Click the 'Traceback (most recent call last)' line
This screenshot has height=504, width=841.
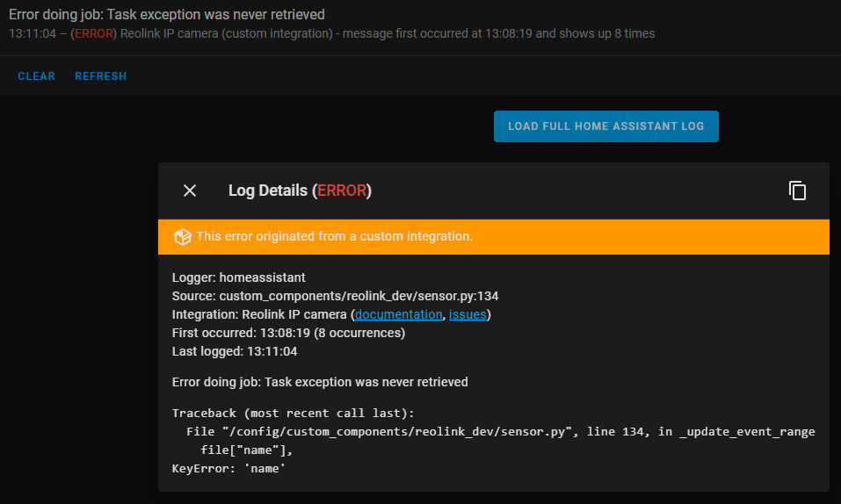click(x=293, y=413)
